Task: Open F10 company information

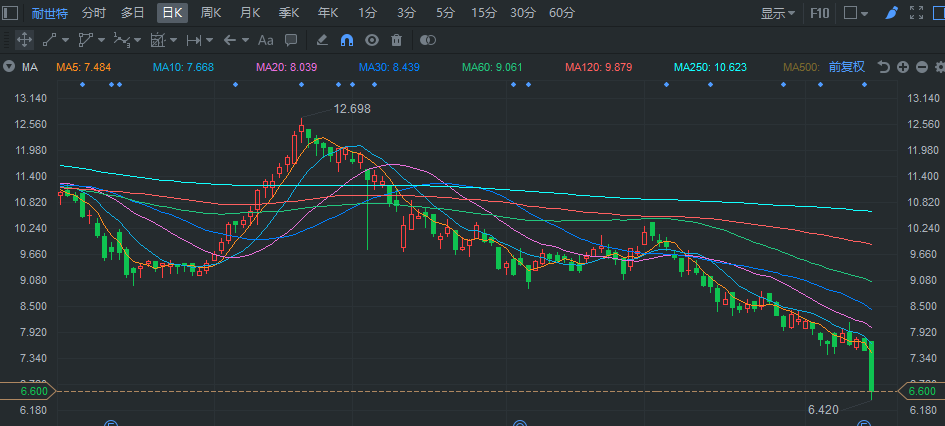Action: [819, 13]
